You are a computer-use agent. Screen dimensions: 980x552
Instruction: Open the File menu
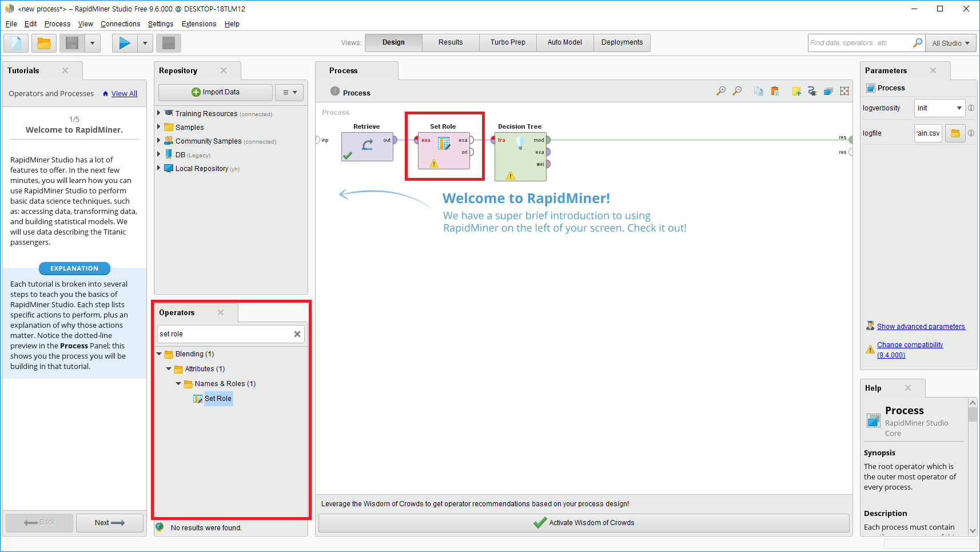pos(11,24)
